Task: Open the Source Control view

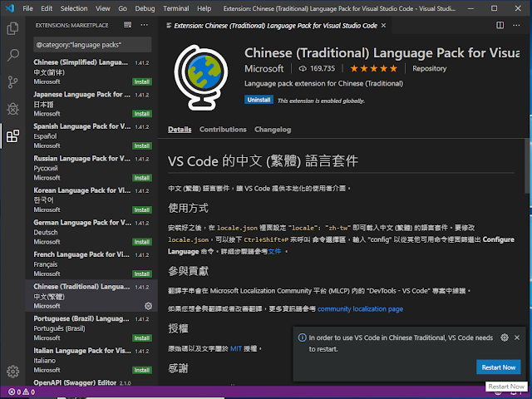Action: click(x=13, y=82)
